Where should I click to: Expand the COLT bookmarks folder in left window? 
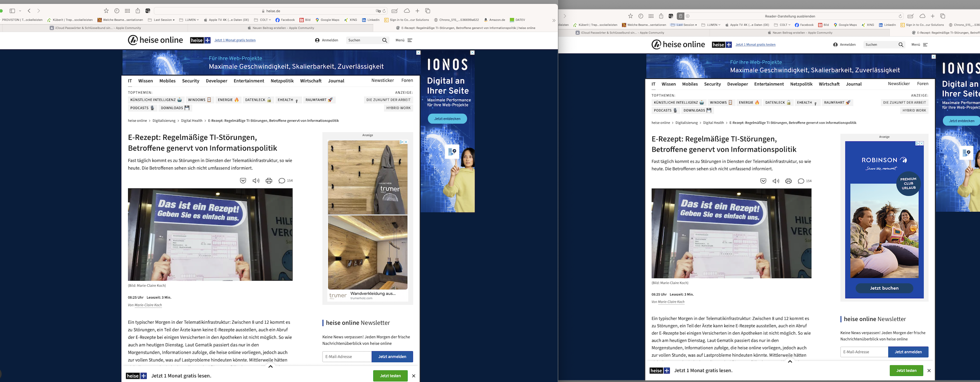pos(262,20)
